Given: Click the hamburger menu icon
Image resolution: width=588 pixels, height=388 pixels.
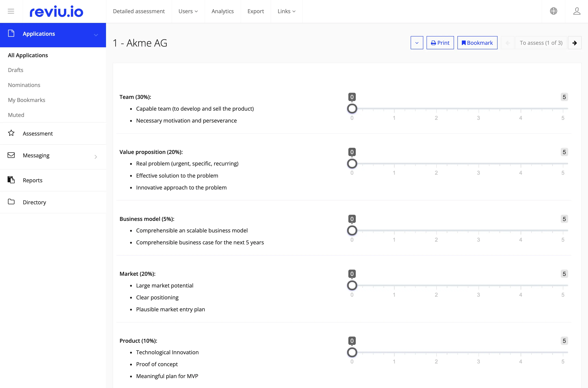Looking at the screenshot, I should click(x=11, y=11).
